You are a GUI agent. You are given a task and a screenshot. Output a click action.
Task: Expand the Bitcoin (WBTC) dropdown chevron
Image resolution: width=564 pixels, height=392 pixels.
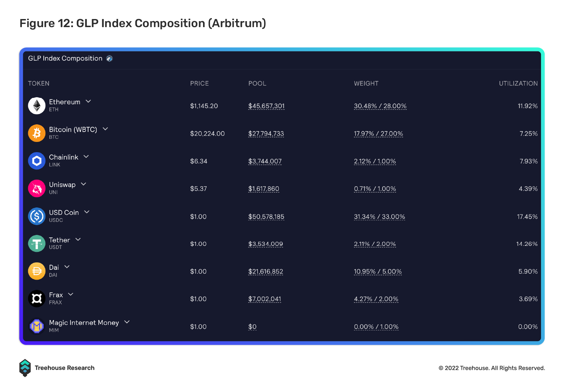click(x=105, y=129)
